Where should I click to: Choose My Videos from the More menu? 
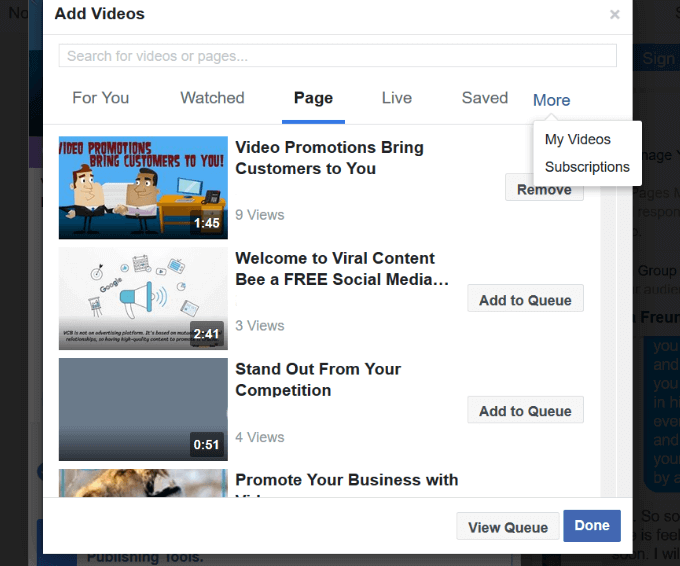coord(578,139)
